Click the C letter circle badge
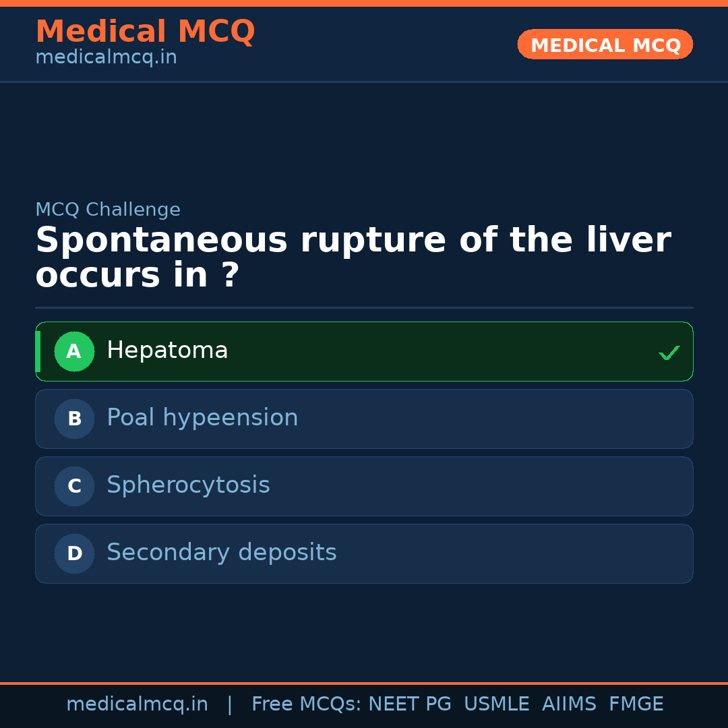Image resolution: width=728 pixels, height=728 pixels. pos(74,486)
